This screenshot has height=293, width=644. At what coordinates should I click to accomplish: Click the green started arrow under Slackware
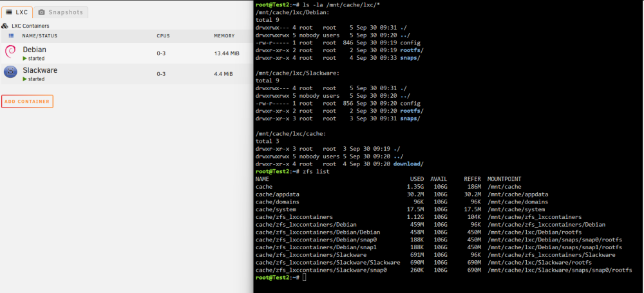point(24,79)
